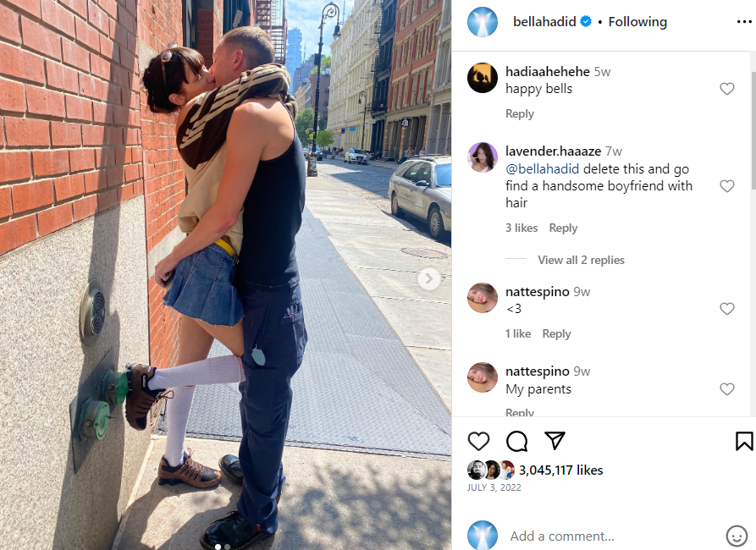Like nattespino's '<3' comment
This screenshot has width=756, height=550.
[726, 309]
